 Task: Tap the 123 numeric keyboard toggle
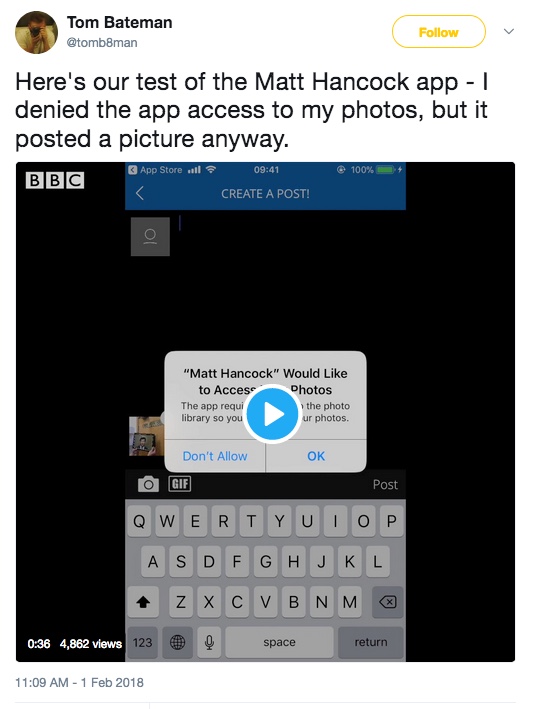point(142,642)
